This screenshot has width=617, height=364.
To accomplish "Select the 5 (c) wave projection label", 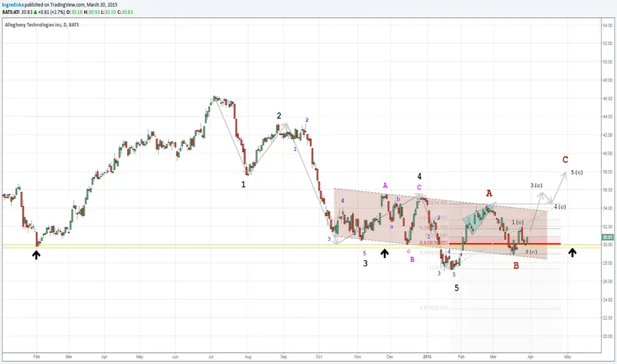I will (577, 172).
